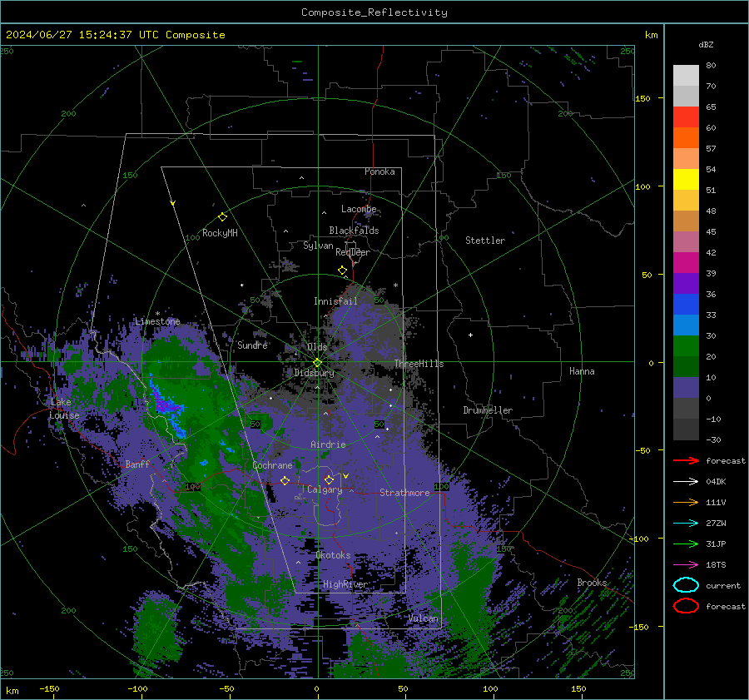749x700 pixels.
Task: Click the Didsbury town label
Action: pyautogui.click(x=315, y=373)
